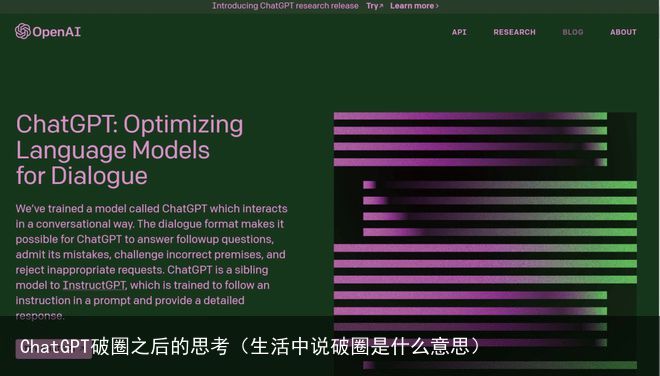Click the Try link in banner
The height and width of the screenshot is (376, 660).
(x=372, y=6)
